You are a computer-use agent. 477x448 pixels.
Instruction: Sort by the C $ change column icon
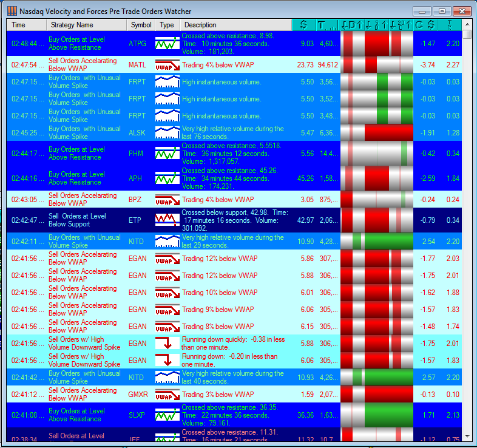pos(425,25)
